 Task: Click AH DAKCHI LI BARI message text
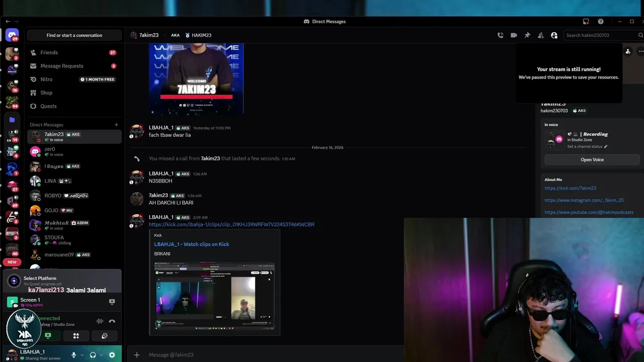tap(171, 203)
